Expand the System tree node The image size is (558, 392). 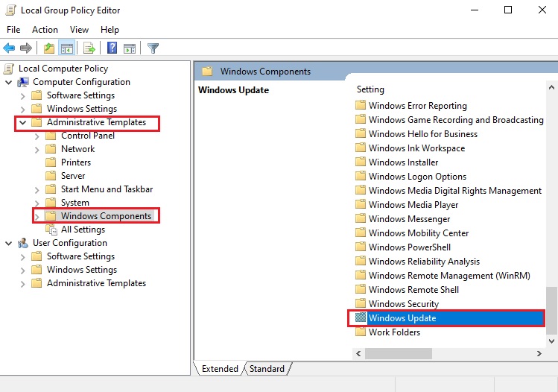(x=37, y=203)
